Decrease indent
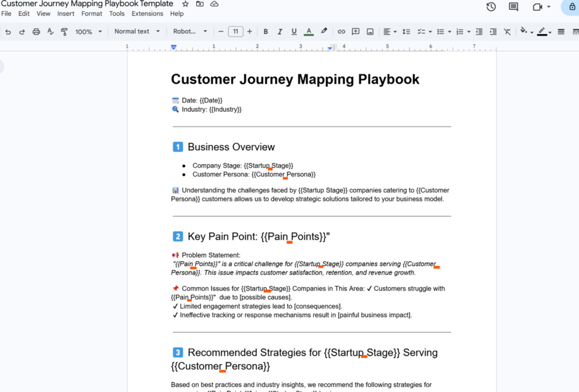Viewport: 579px width, 392px height. click(479, 32)
